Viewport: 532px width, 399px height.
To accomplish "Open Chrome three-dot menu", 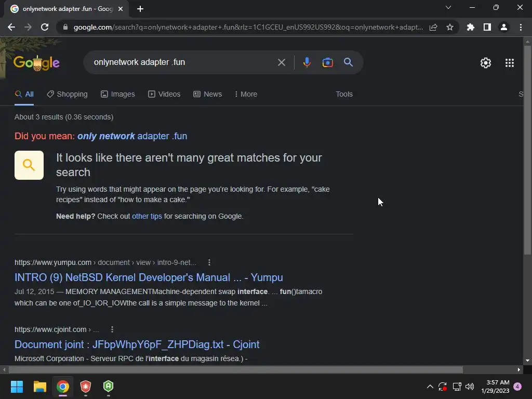I will coord(521,27).
